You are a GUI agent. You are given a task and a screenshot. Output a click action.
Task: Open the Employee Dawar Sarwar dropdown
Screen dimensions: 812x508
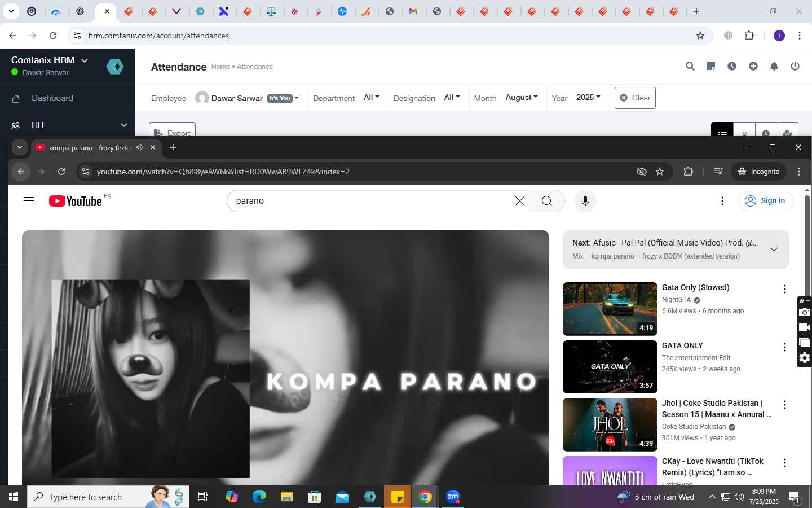248,98
